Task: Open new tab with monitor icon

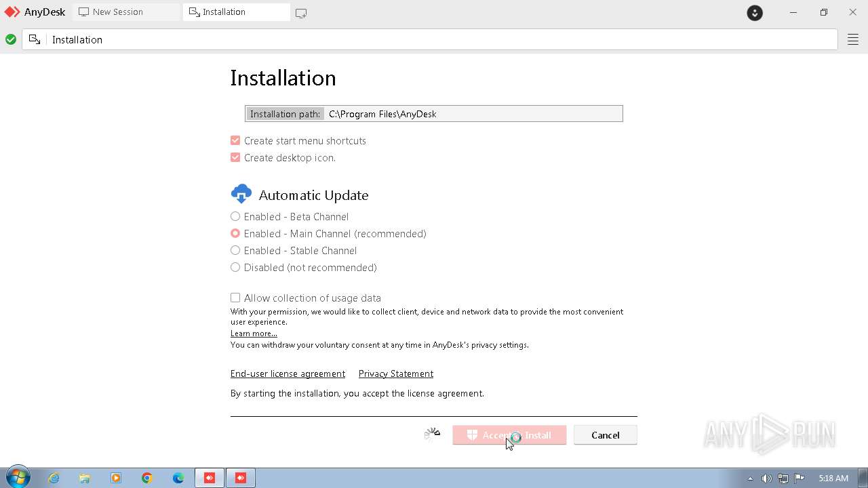Action: (x=301, y=13)
